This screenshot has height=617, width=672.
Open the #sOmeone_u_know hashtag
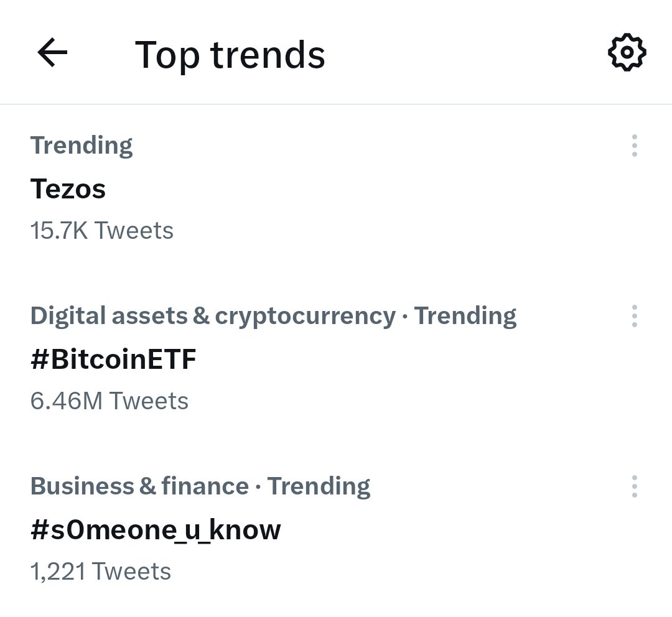156,530
